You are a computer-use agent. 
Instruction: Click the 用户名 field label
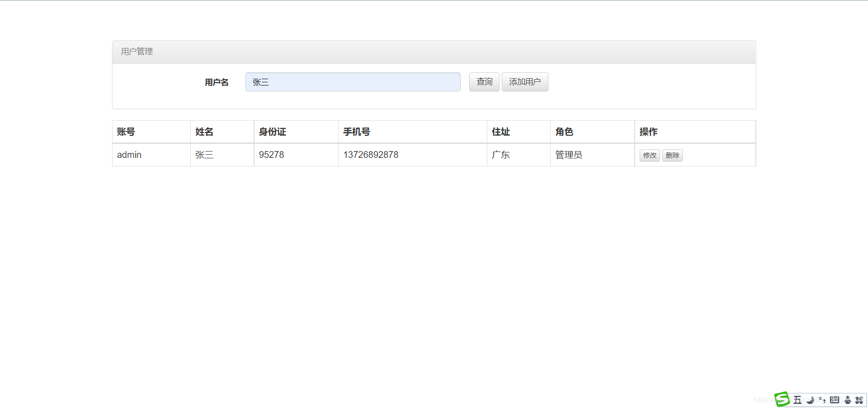click(217, 82)
